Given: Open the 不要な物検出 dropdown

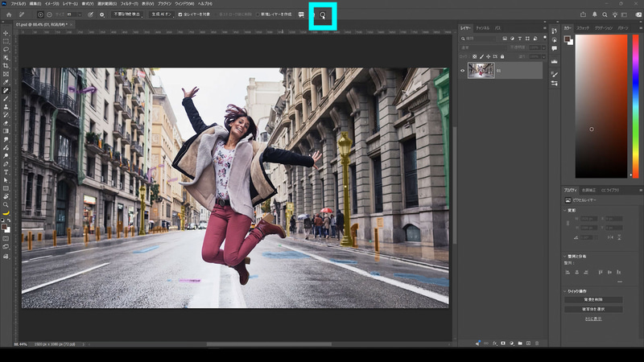Looking at the screenshot, I should [127, 14].
